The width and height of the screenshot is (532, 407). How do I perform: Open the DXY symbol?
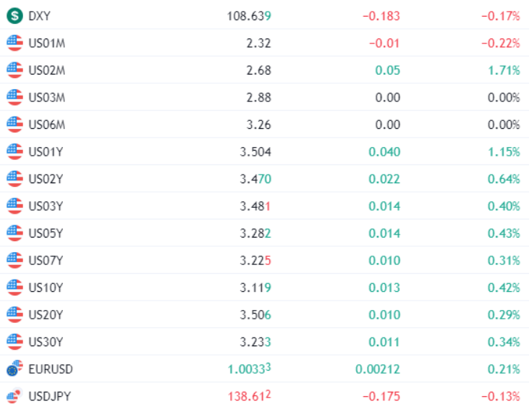point(39,16)
